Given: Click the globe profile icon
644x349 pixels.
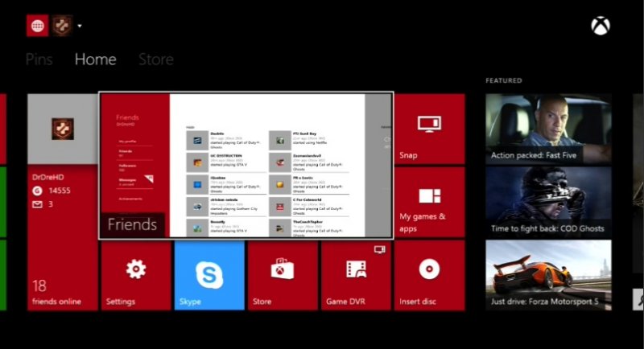Looking at the screenshot, I should coord(37,26).
